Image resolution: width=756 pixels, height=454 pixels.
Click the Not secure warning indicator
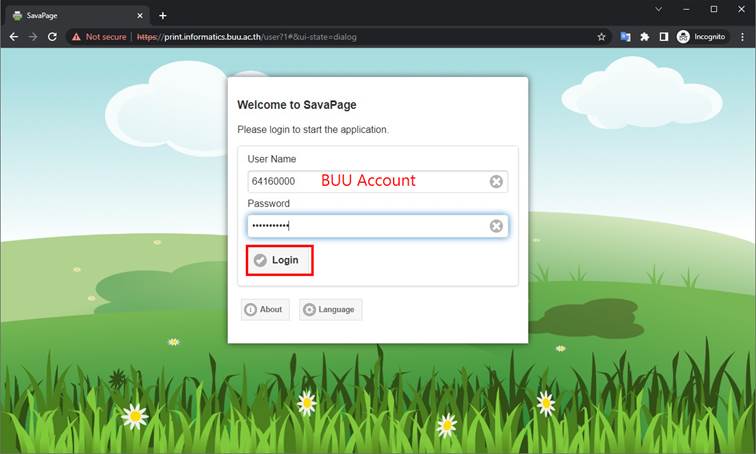99,37
